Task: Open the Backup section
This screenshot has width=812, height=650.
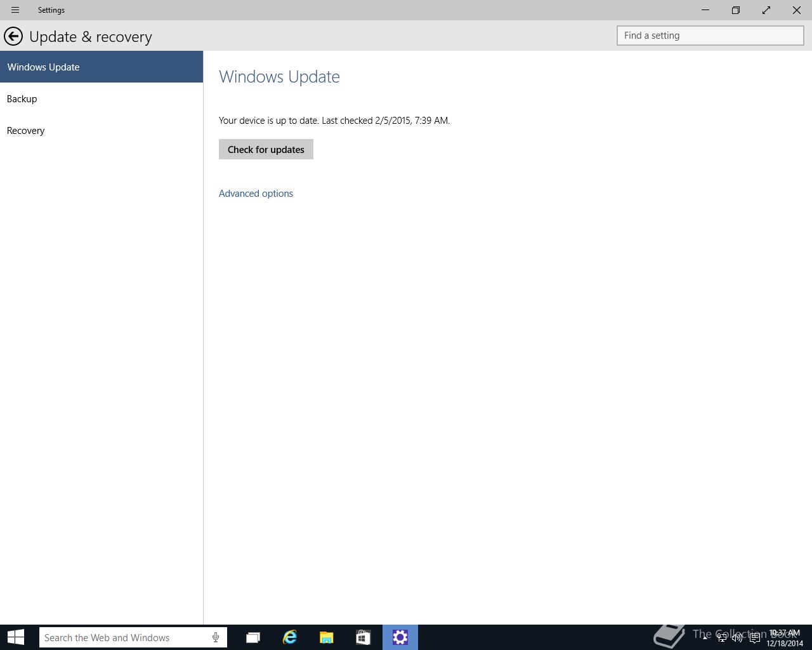Action: [101, 98]
